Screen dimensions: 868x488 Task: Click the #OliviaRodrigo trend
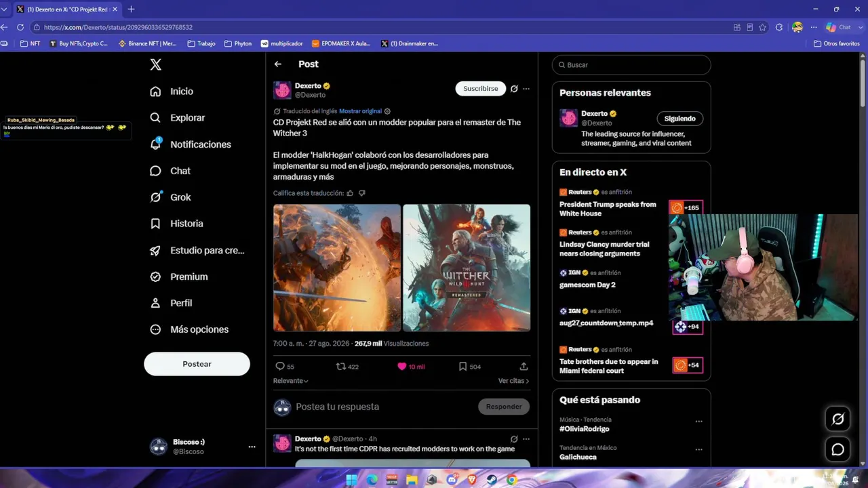coord(585,429)
